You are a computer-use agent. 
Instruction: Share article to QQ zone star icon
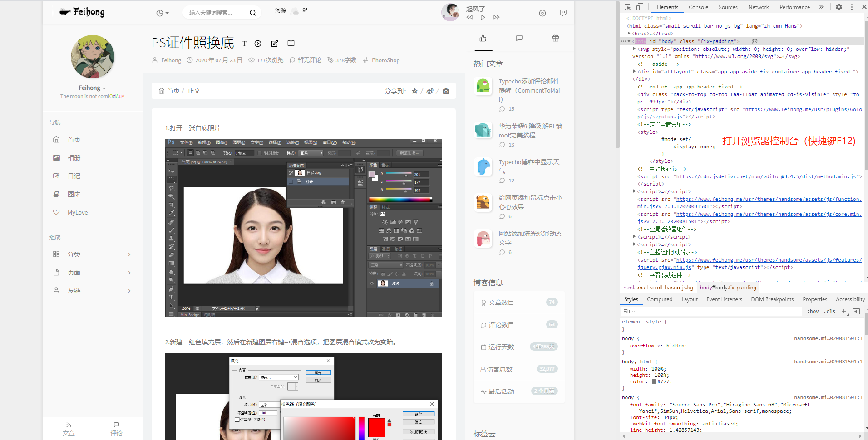point(414,91)
